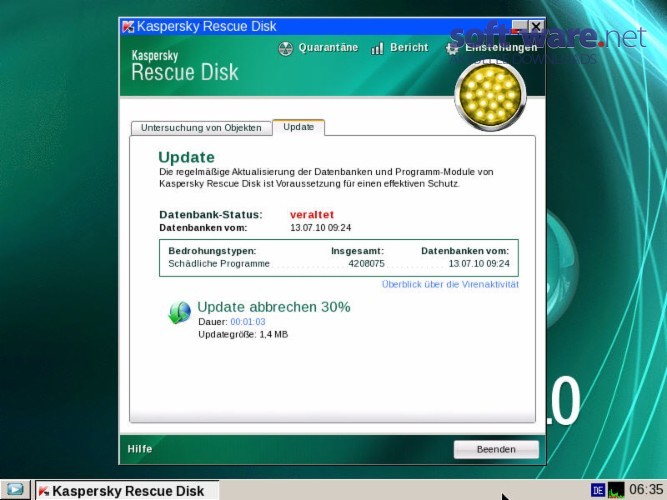Switch to Untersuchung von Objekten tab
The height and width of the screenshot is (500, 667).
201,128
